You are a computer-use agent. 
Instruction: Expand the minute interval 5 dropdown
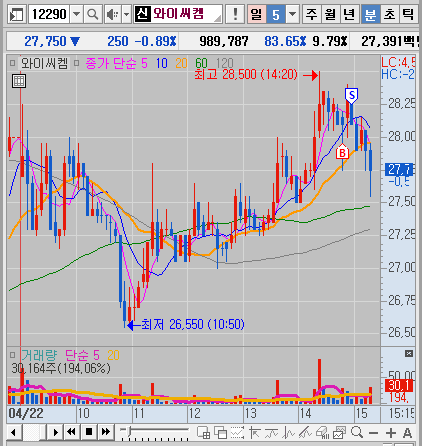(x=292, y=14)
